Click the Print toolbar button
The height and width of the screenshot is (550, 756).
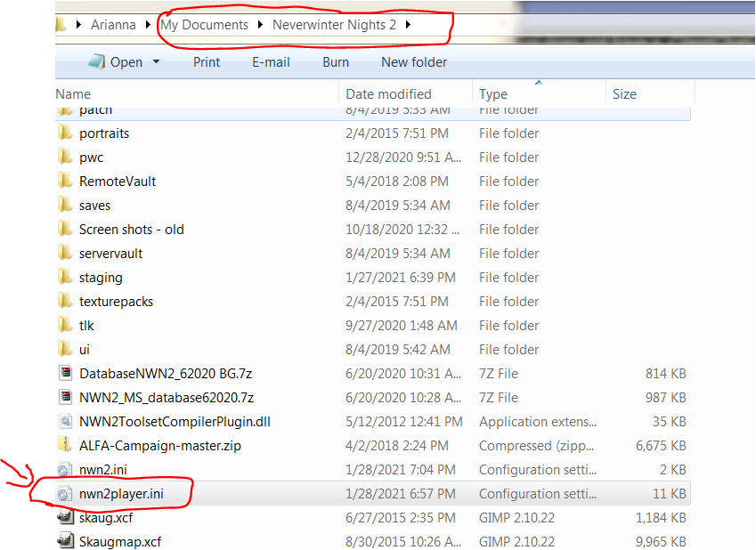207,62
